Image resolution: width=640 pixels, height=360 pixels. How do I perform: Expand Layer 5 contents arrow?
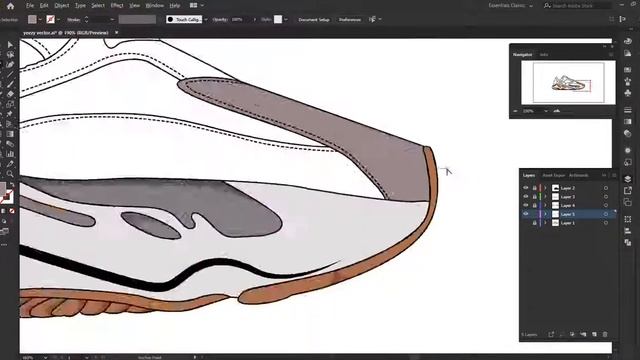pyautogui.click(x=545, y=214)
